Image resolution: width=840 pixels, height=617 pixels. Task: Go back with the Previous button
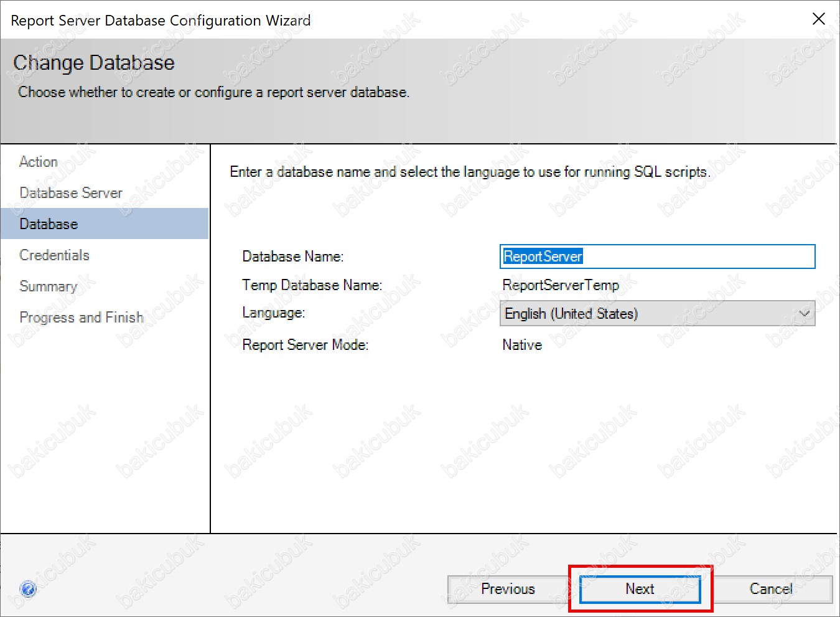pyautogui.click(x=508, y=589)
